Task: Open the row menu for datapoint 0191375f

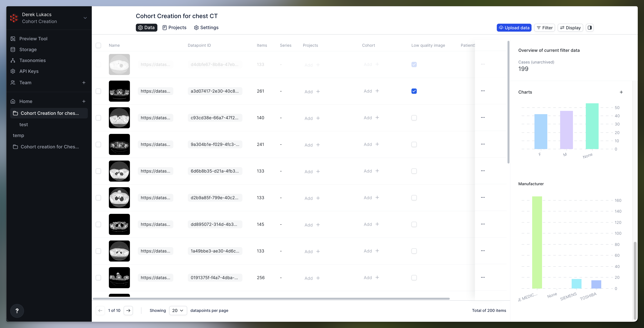Action: point(483,277)
